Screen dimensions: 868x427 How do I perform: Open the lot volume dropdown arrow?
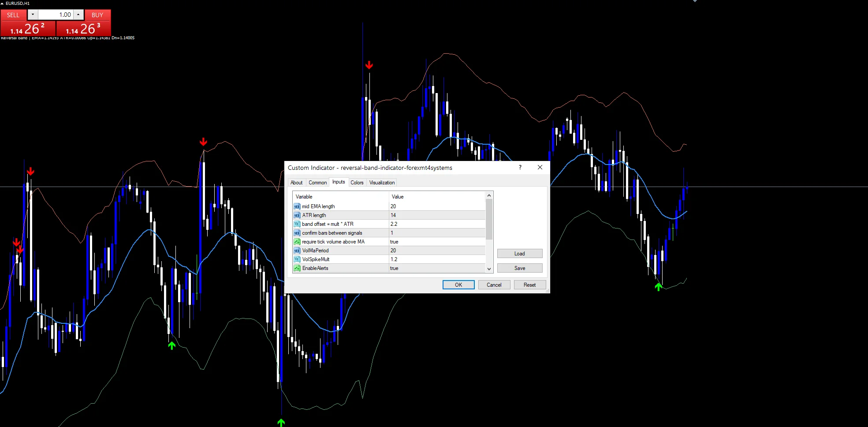click(x=33, y=15)
